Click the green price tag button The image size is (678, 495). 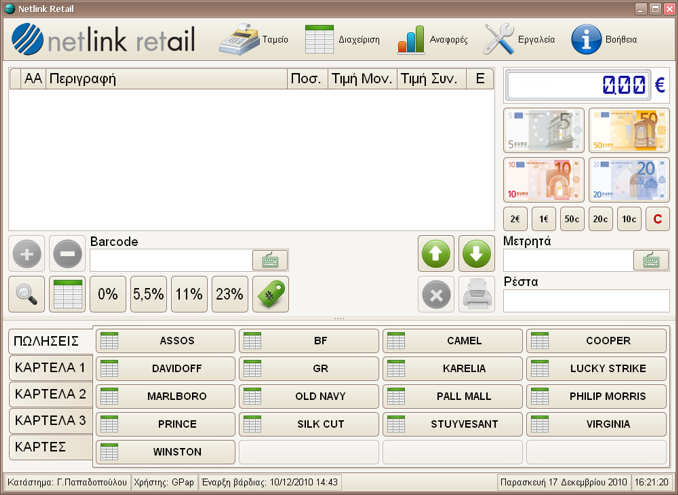(271, 294)
